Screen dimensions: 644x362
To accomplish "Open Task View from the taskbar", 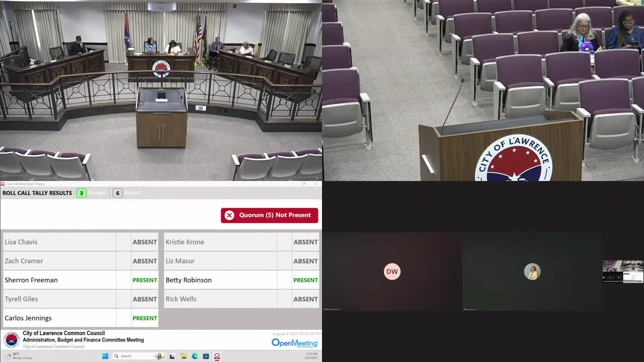I will [x=172, y=356].
